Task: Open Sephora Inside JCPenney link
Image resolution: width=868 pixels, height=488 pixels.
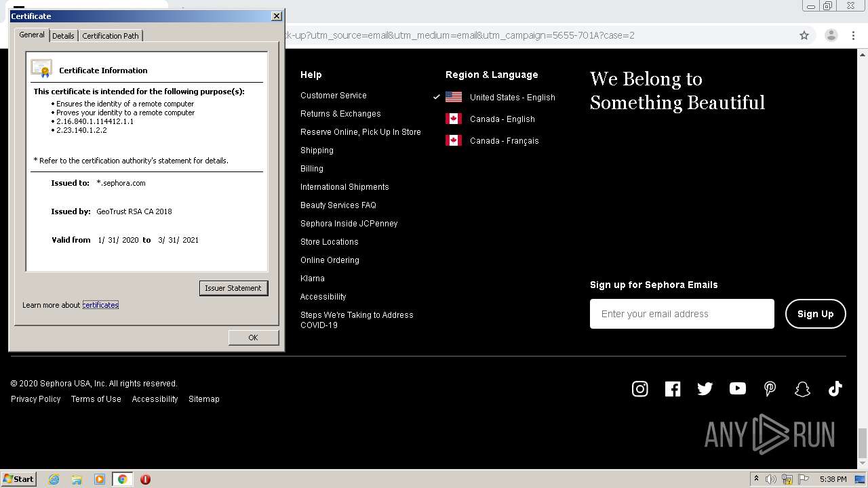Action: 349,224
